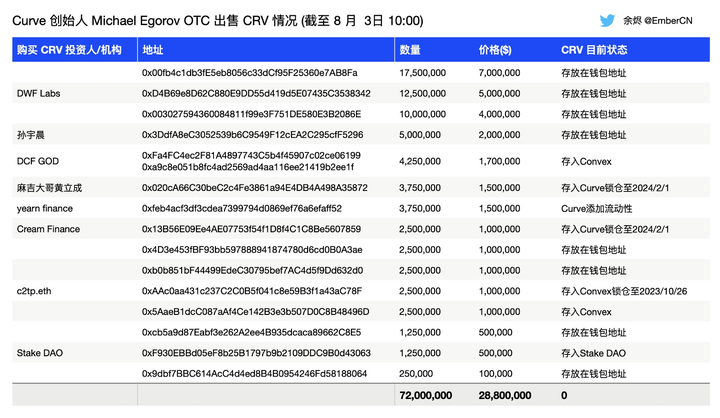This screenshot has height=418, width=720.
Task: Click quantity '1,250,000' in Stake DAO row
Action: tap(420, 353)
